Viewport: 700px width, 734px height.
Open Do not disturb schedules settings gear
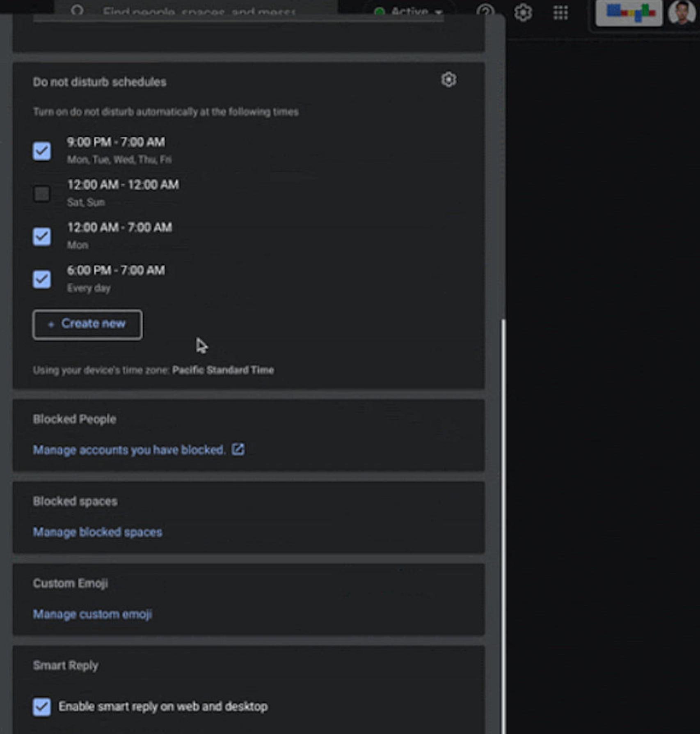(448, 80)
